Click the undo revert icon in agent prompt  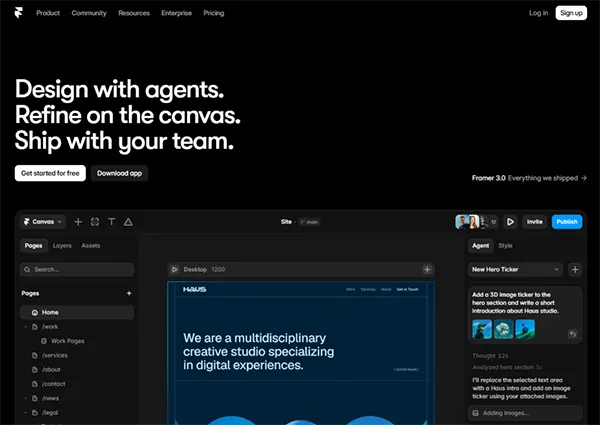(572, 334)
